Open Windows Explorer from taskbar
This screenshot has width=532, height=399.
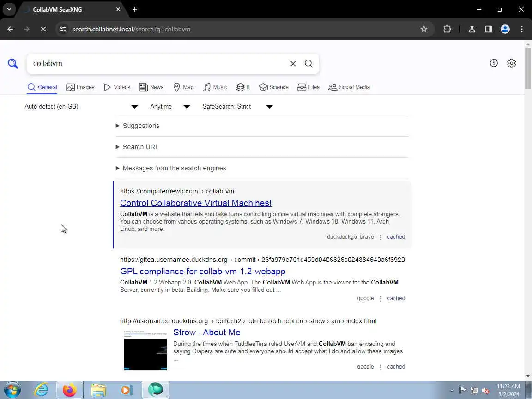[98, 390]
